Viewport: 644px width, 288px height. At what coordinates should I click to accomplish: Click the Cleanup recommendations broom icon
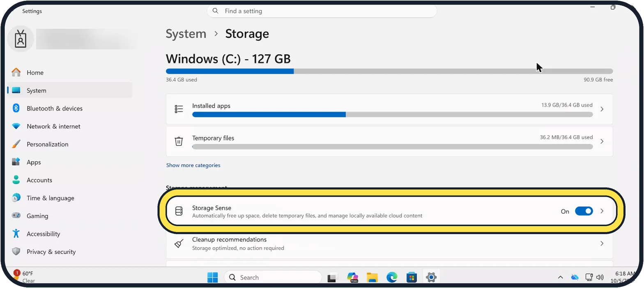tap(179, 243)
